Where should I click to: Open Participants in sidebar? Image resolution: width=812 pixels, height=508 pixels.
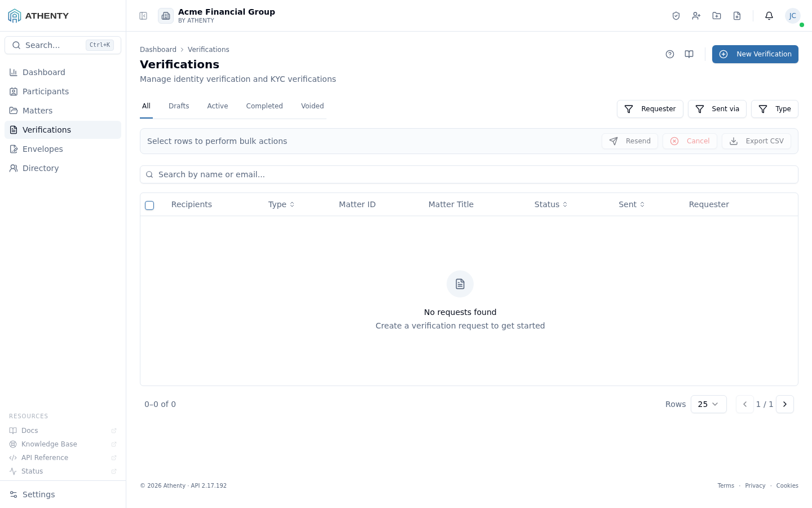click(x=63, y=91)
